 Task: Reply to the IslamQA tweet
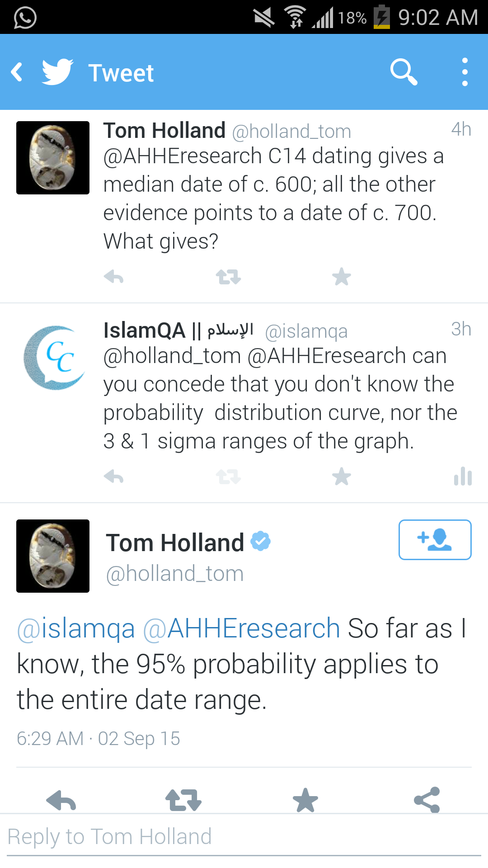(x=113, y=476)
